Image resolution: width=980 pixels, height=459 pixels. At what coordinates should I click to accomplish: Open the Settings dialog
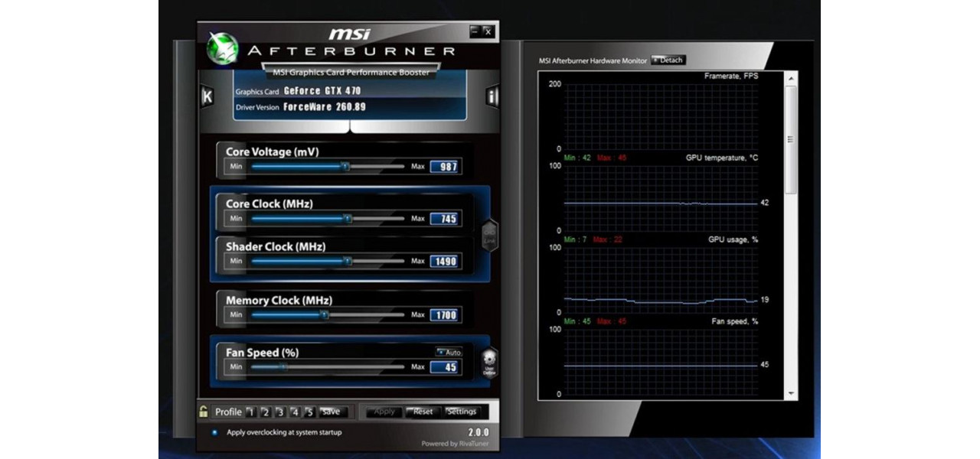click(x=462, y=412)
